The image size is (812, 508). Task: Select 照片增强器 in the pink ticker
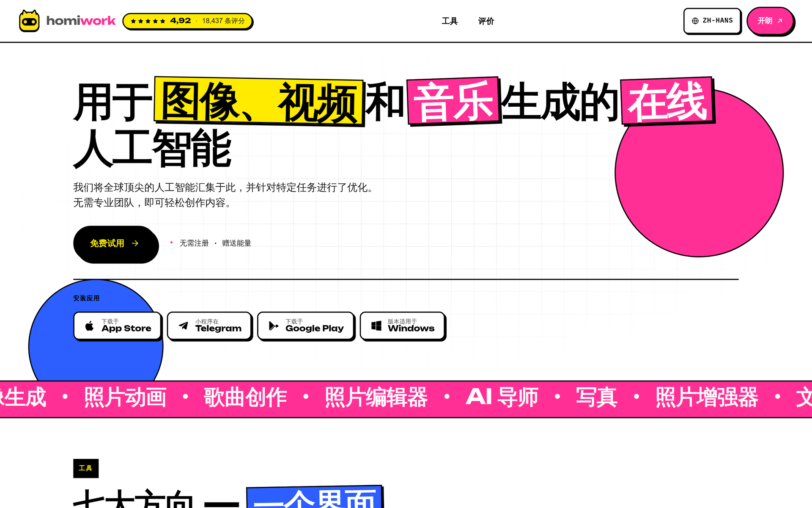[x=707, y=397]
